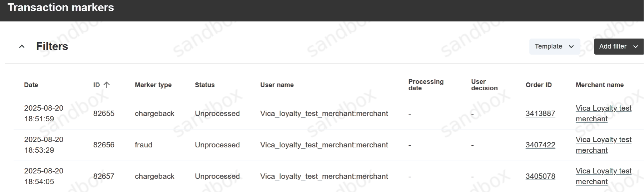
Task: Click the Processing date column header
Action: click(x=426, y=85)
